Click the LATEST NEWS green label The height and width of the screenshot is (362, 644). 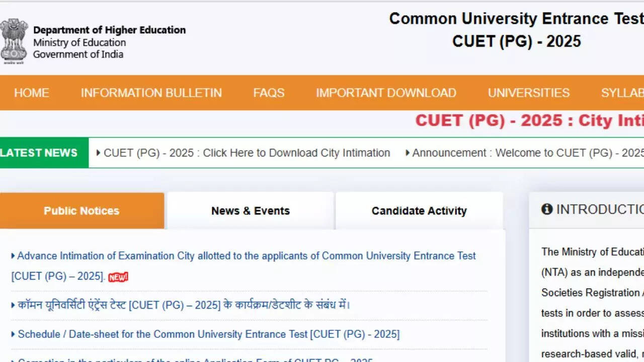[39, 153]
